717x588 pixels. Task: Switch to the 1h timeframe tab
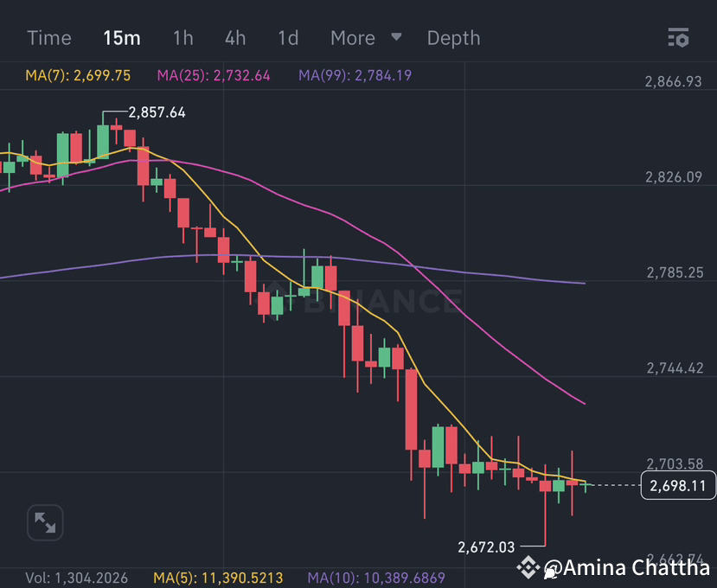click(x=182, y=38)
